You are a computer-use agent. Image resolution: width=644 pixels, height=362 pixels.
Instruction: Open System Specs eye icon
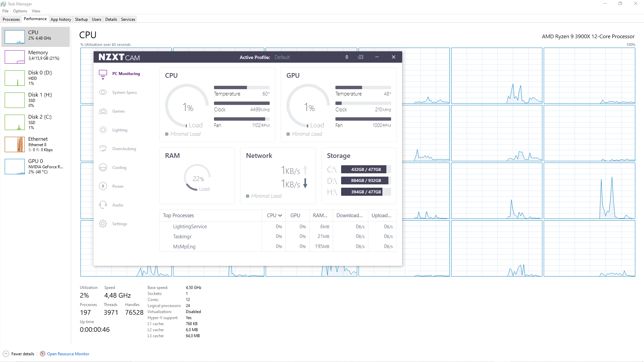(103, 92)
